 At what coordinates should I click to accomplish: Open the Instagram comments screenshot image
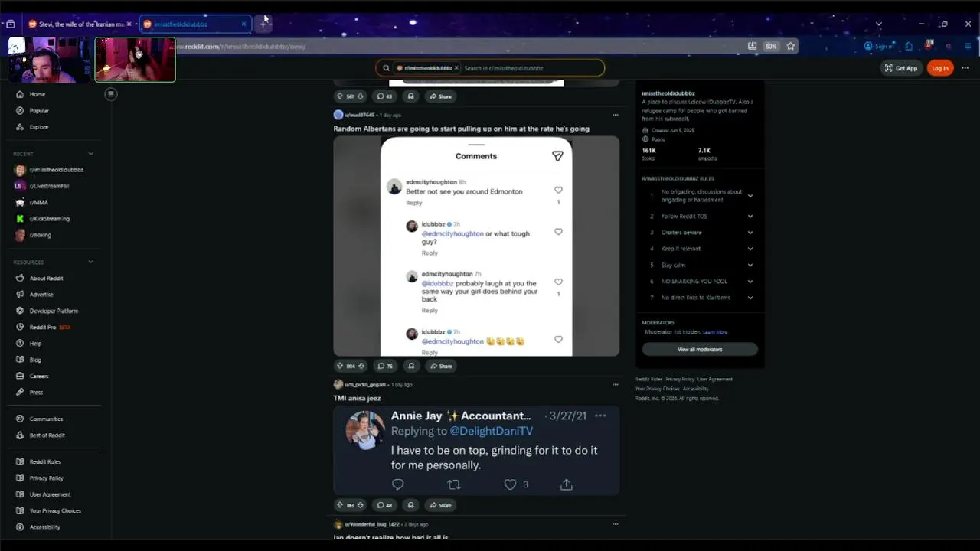(x=476, y=246)
